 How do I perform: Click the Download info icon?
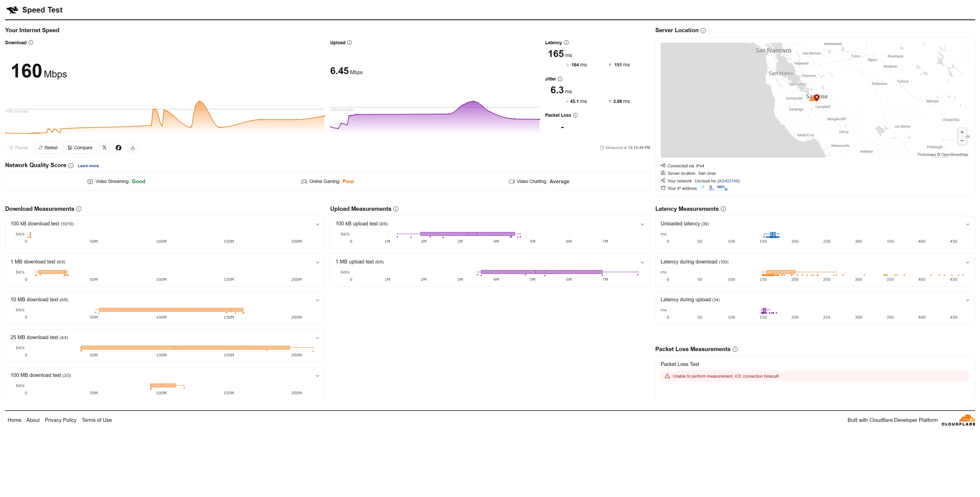point(31,43)
